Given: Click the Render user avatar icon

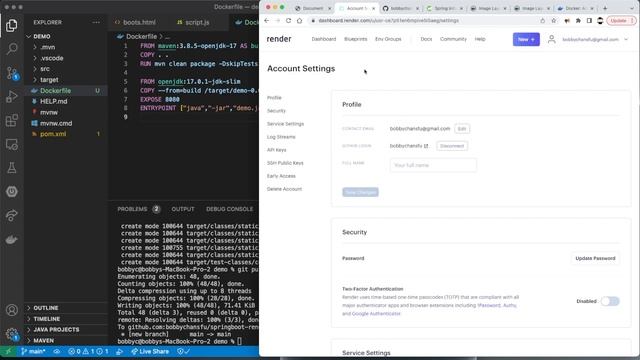Looking at the screenshot, I should [551, 39].
